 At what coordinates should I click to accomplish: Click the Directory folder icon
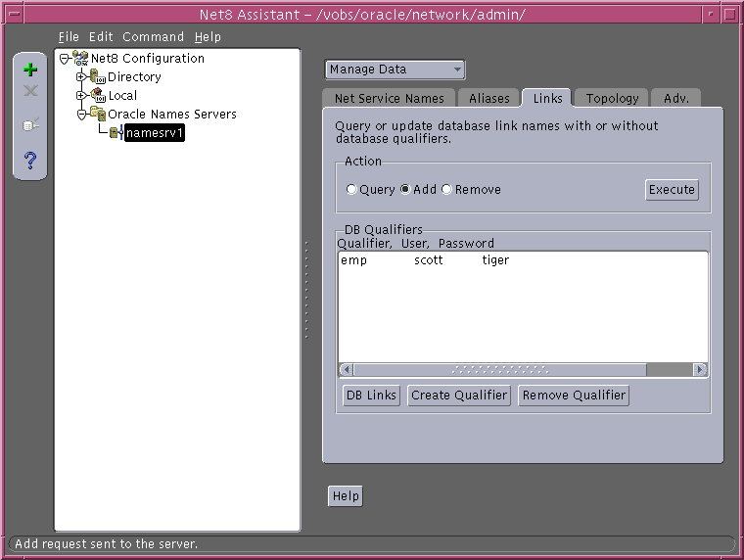coord(98,76)
